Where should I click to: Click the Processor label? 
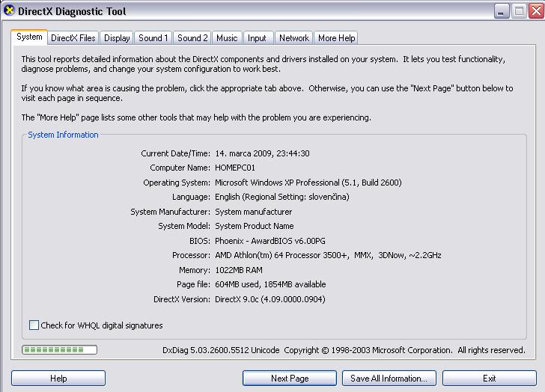pos(191,256)
